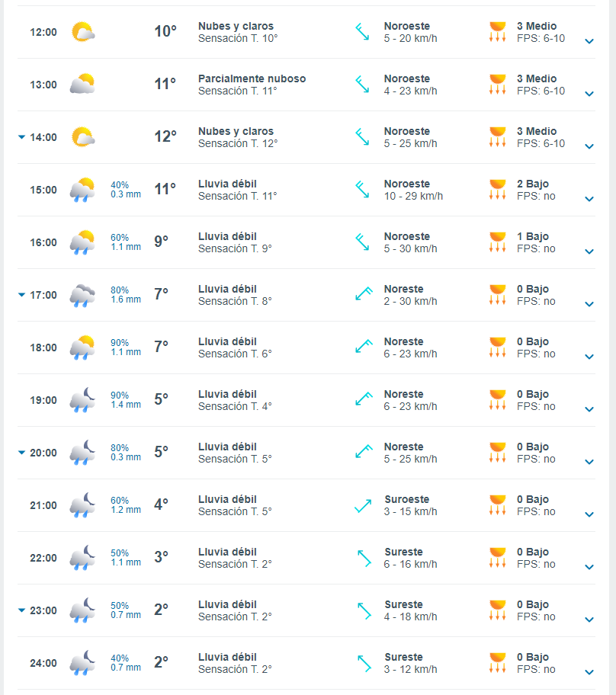Viewport: 616px width, 695px height.
Task: Click the 18:00 UV index sun icon
Action: [x=498, y=347]
